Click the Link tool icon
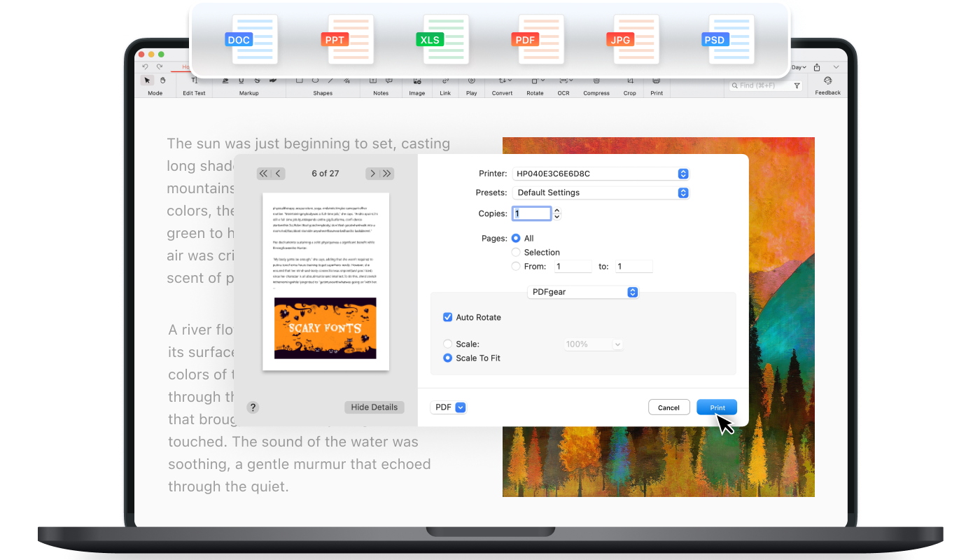This screenshot has height=560, width=980. [x=445, y=81]
